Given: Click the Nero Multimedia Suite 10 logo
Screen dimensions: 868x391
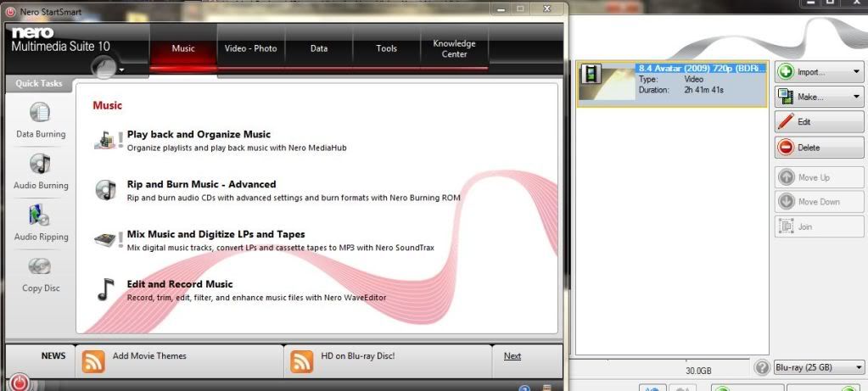Looking at the screenshot, I should [59, 40].
